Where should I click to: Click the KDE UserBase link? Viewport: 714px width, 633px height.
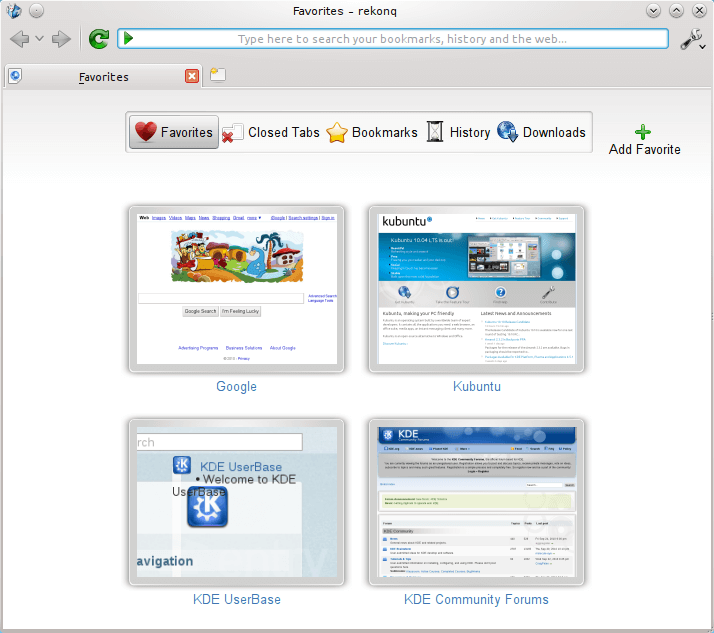click(x=237, y=599)
